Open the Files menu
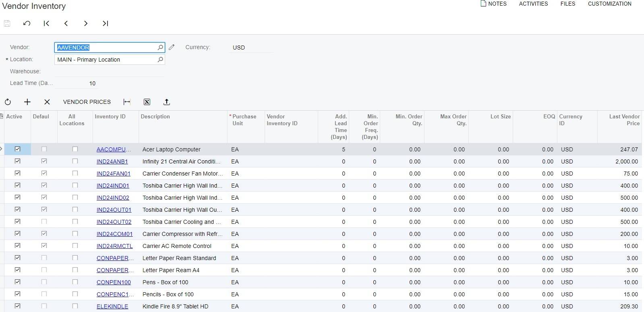 [x=568, y=4]
